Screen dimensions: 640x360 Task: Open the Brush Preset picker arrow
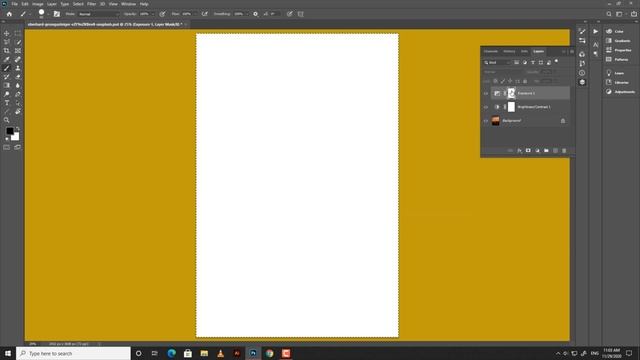coord(49,14)
